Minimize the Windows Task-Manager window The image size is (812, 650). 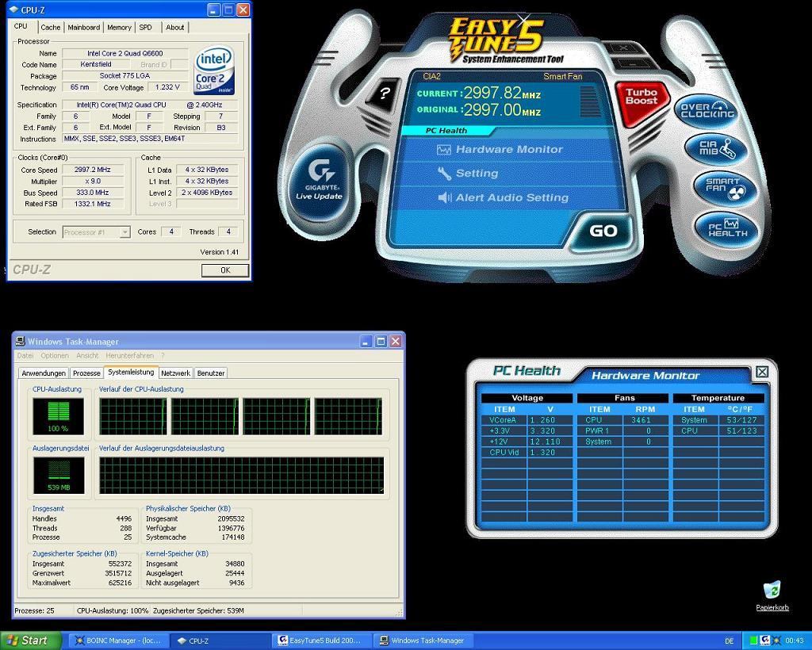366,341
